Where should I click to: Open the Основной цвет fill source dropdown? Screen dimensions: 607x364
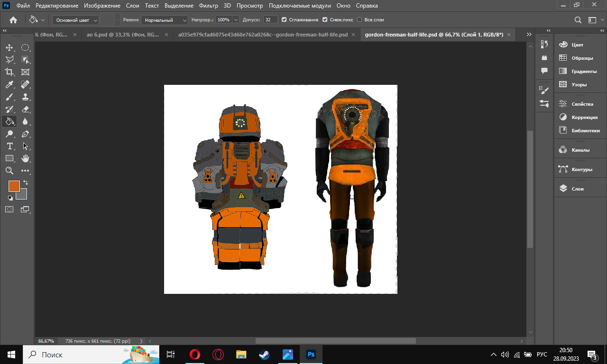pos(76,20)
